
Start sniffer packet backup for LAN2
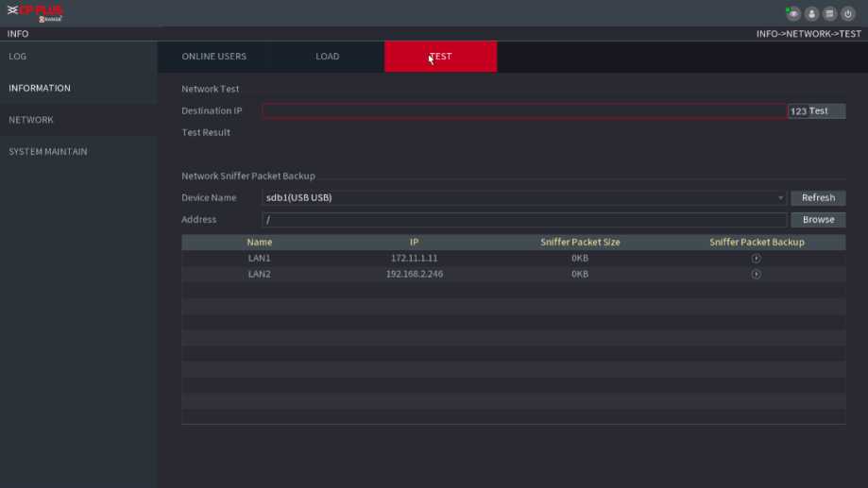756,274
